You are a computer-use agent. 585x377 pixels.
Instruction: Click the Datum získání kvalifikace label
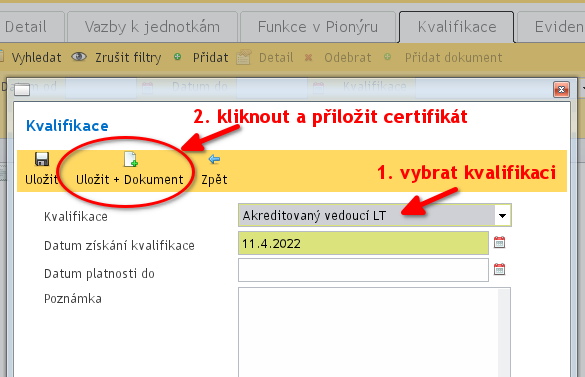(119, 246)
